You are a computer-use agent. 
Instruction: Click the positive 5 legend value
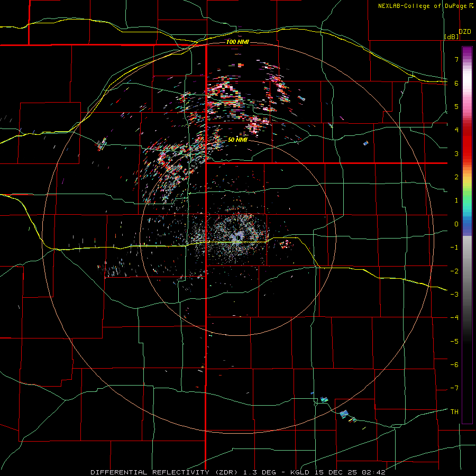[x=456, y=106]
